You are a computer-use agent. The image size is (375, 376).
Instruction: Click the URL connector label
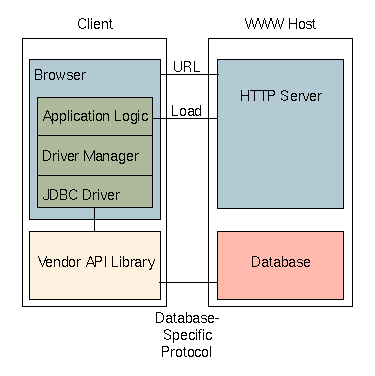(187, 67)
